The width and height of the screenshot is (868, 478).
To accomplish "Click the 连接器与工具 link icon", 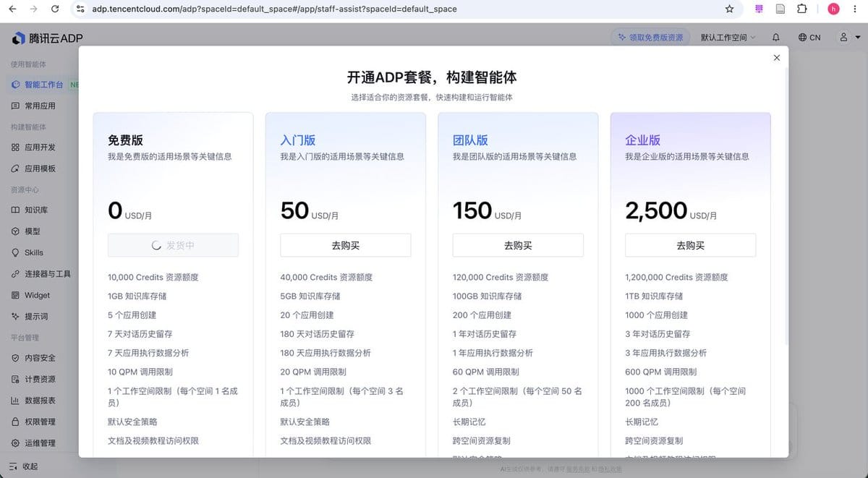I will [15, 274].
